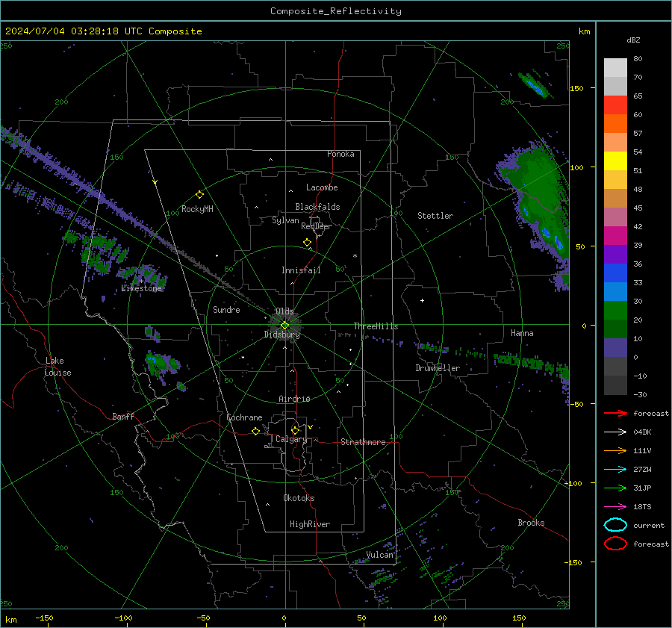Click the Ponoka town label
This screenshot has height=628, width=672.
coord(340,154)
